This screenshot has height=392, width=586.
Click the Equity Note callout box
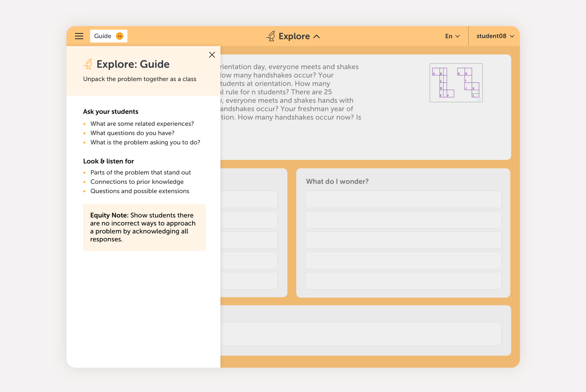(144, 227)
